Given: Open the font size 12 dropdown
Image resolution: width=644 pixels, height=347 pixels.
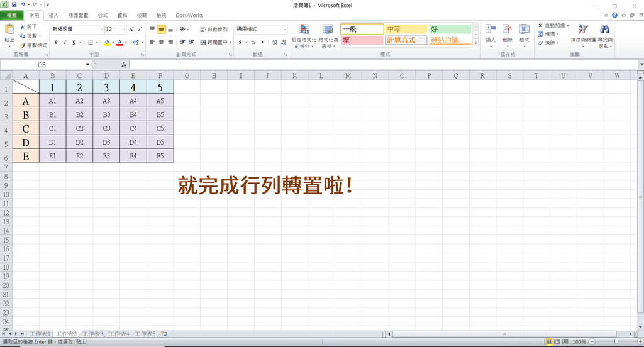Looking at the screenshot, I should coord(124,30).
